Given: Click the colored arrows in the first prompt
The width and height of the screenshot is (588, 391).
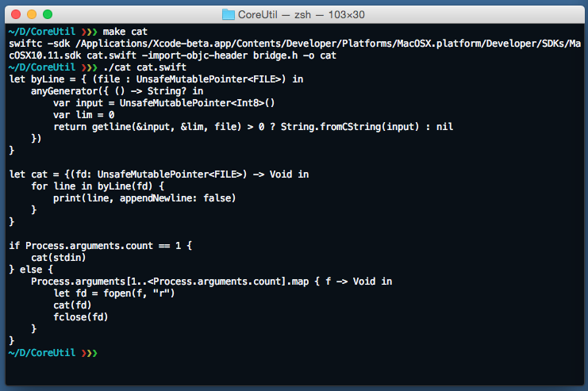Looking at the screenshot, I should (89, 32).
